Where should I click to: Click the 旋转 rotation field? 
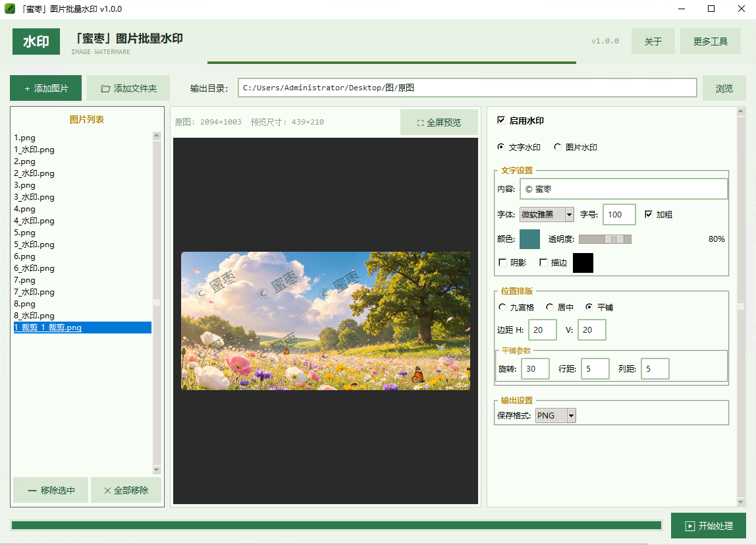(x=535, y=369)
